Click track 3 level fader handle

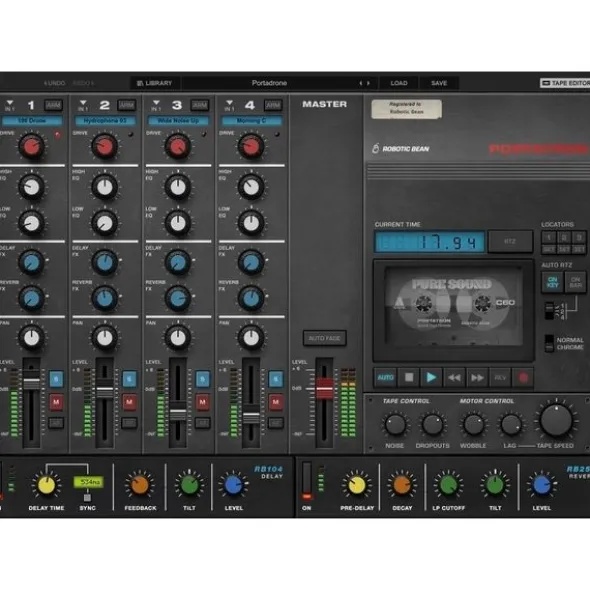(178, 412)
